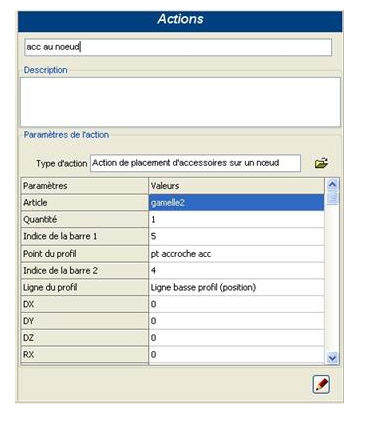Click the Quantité value cell
The height and width of the screenshot is (422, 372).
[x=236, y=220]
